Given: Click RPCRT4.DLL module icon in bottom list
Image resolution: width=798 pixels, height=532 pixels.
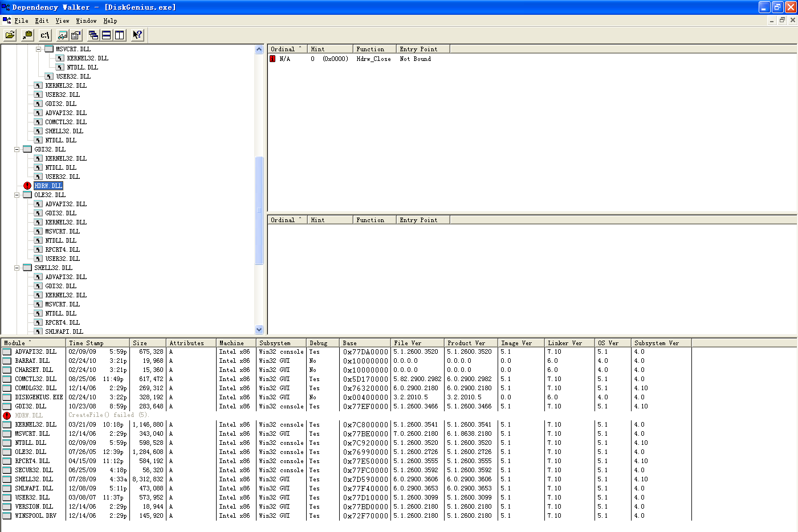Looking at the screenshot, I should pyautogui.click(x=7, y=461).
